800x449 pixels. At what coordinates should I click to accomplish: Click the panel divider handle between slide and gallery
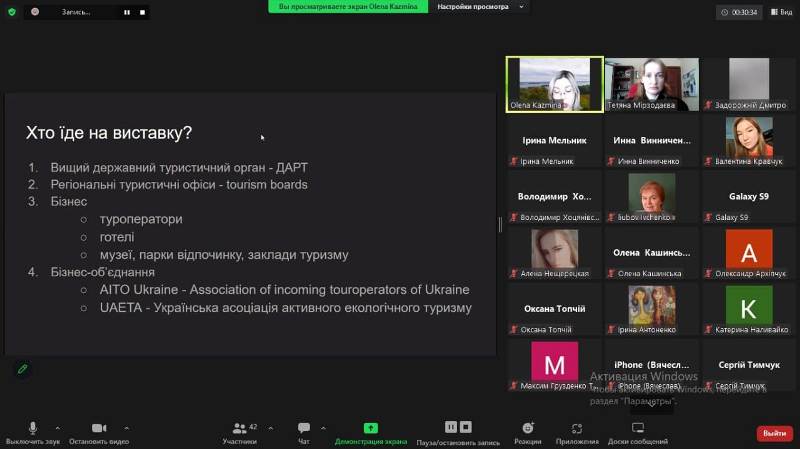(x=500, y=224)
